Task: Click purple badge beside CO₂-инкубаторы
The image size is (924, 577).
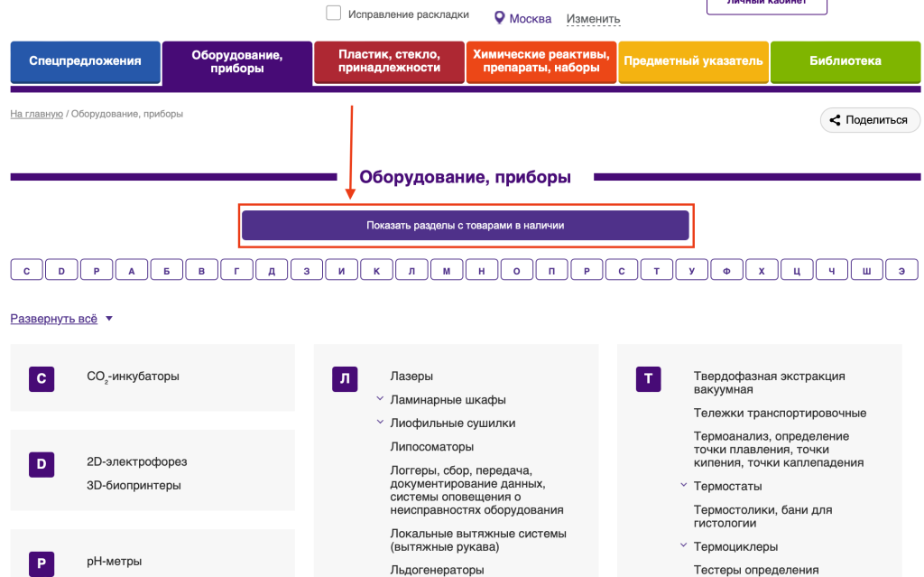Action: point(42,378)
